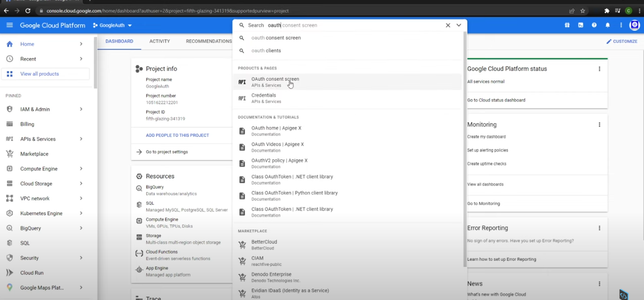Click the Customize dashboard button
Image resolution: width=644 pixels, height=300 pixels.
coord(621,42)
